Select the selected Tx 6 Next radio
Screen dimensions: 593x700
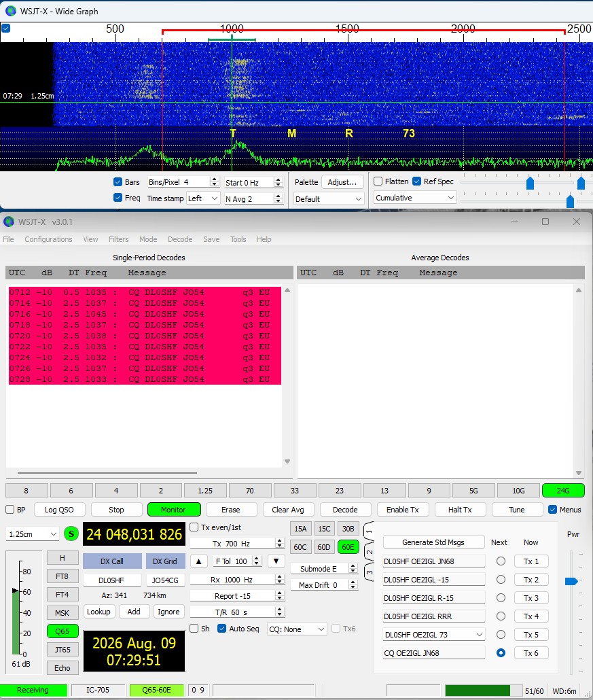click(501, 652)
